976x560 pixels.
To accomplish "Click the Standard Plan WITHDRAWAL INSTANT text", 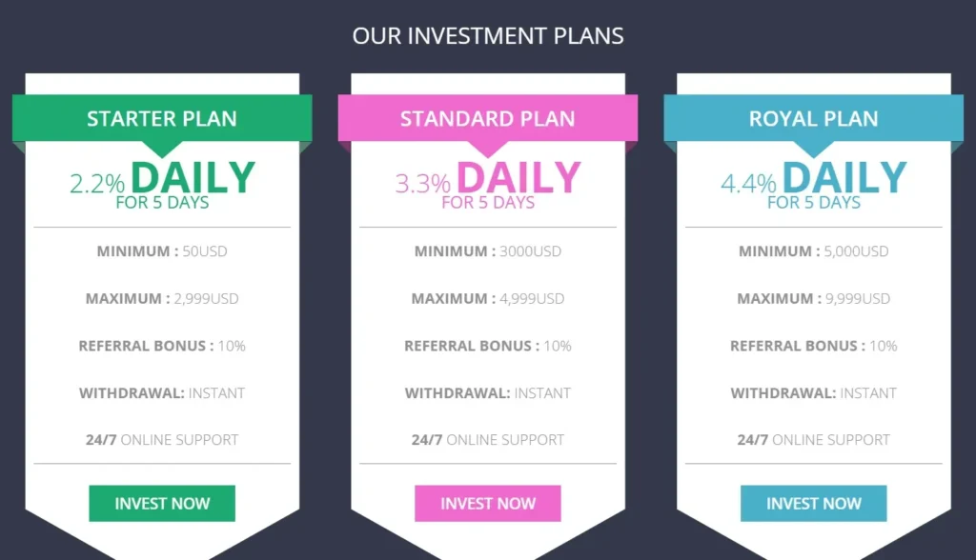I will [487, 392].
